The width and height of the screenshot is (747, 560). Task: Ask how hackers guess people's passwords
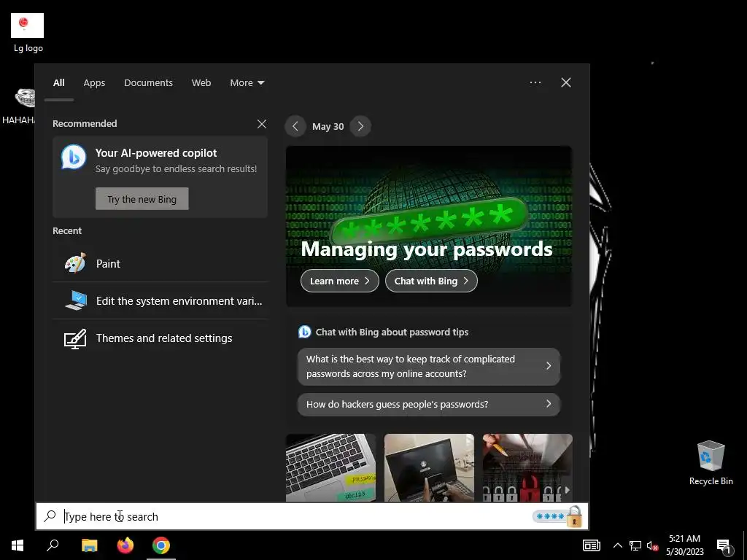pyautogui.click(x=429, y=404)
